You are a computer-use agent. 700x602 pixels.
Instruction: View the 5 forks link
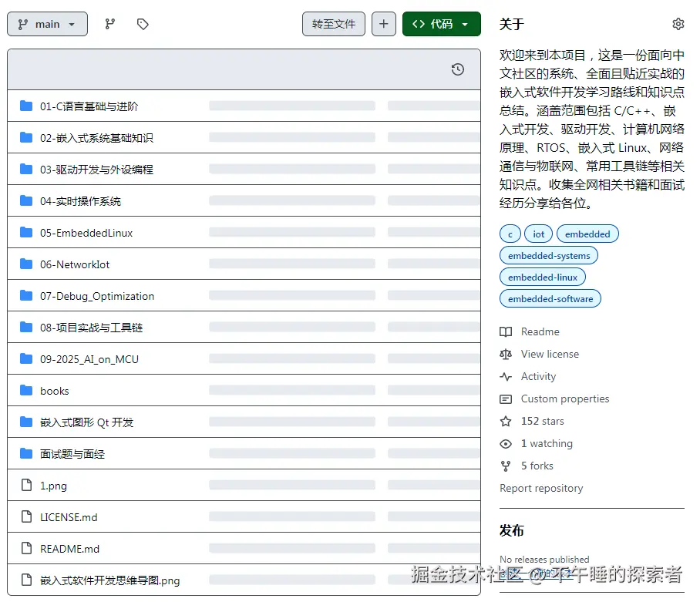click(x=537, y=466)
